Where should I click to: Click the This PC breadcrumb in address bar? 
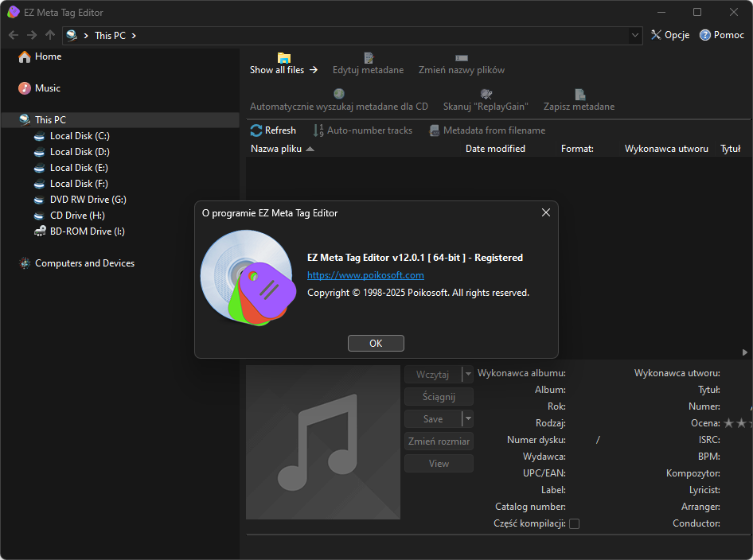coord(110,36)
